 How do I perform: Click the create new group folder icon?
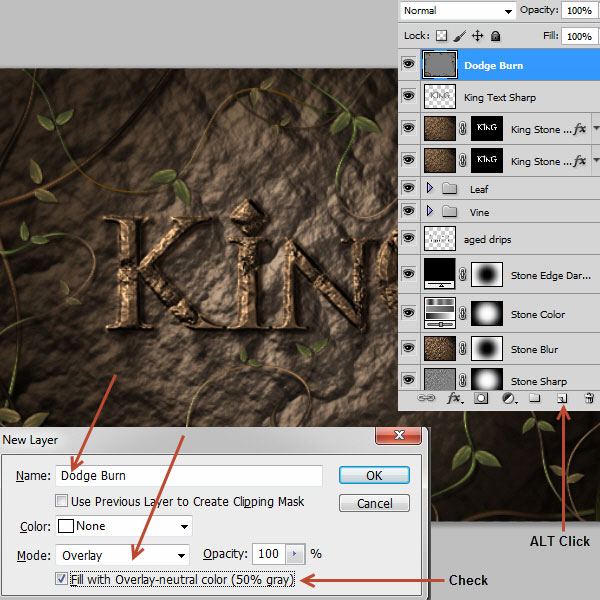coord(535,398)
